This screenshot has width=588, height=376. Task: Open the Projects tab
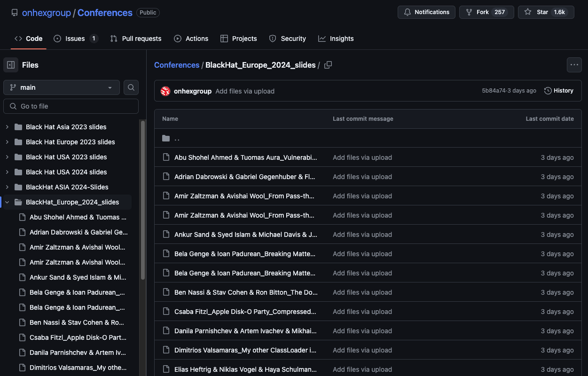tap(239, 39)
